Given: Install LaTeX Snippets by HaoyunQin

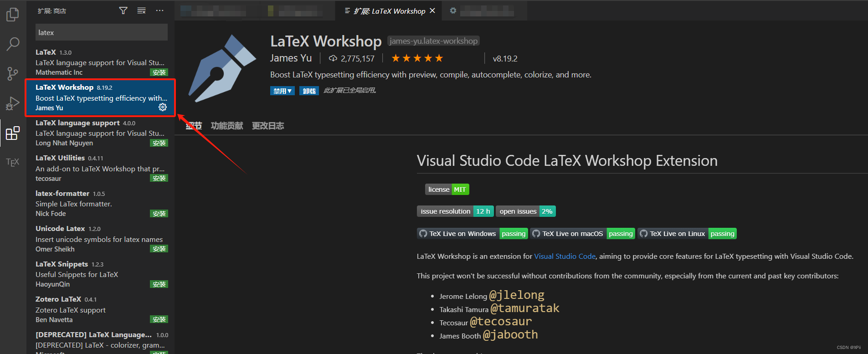Looking at the screenshot, I should pos(159,284).
